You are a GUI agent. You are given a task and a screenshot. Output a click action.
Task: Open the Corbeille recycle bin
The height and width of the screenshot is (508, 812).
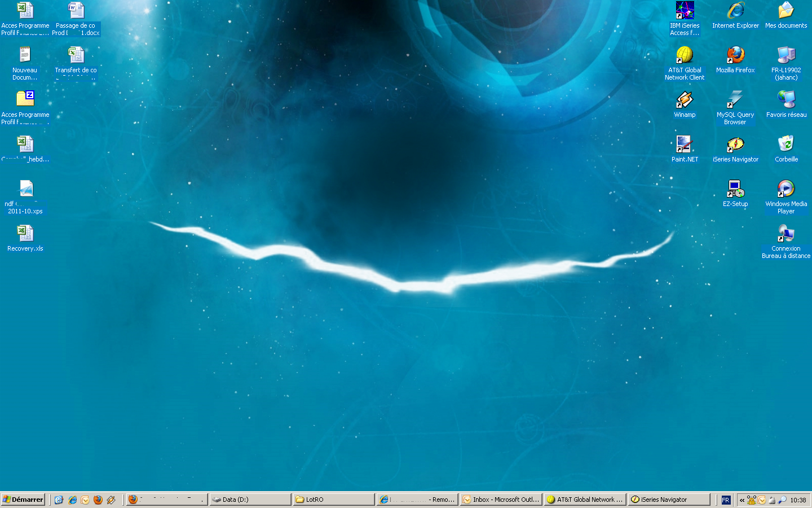coord(786,145)
